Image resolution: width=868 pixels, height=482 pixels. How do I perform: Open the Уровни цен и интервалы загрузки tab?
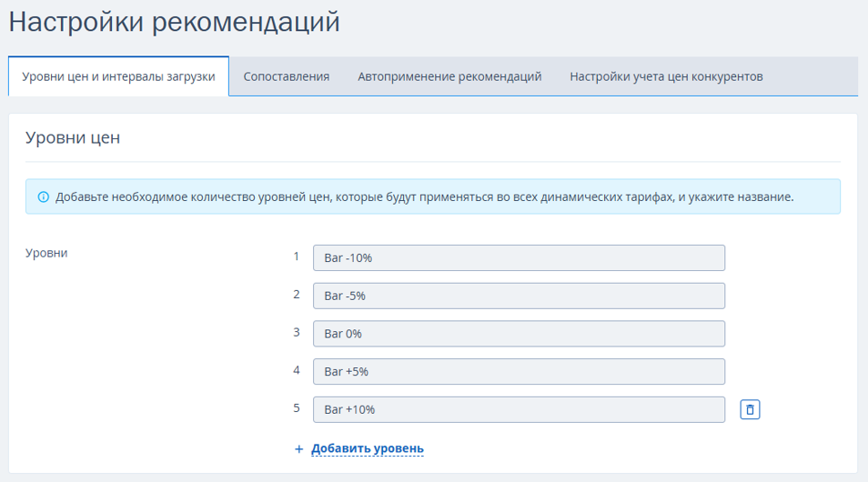pyautogui.click(x=118, y=76)
